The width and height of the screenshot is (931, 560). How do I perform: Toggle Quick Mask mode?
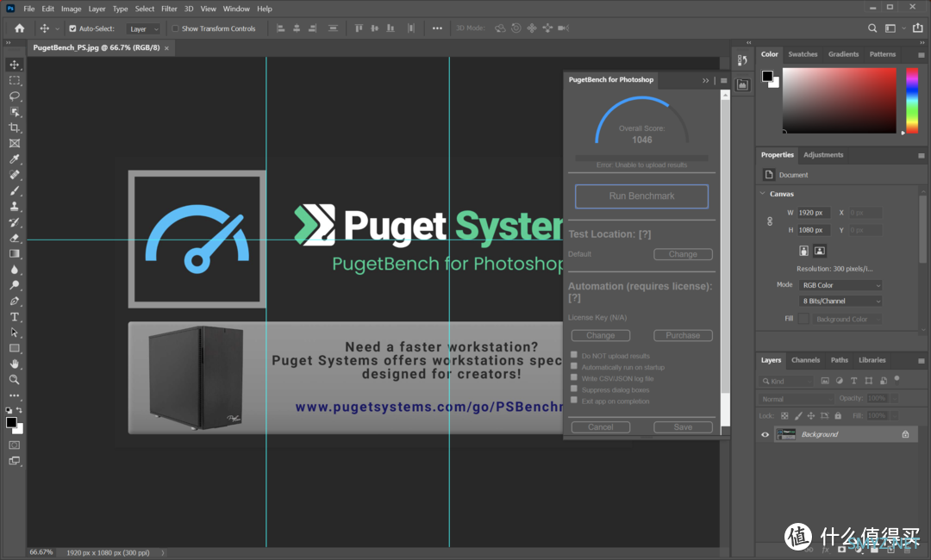click(15, 445)
